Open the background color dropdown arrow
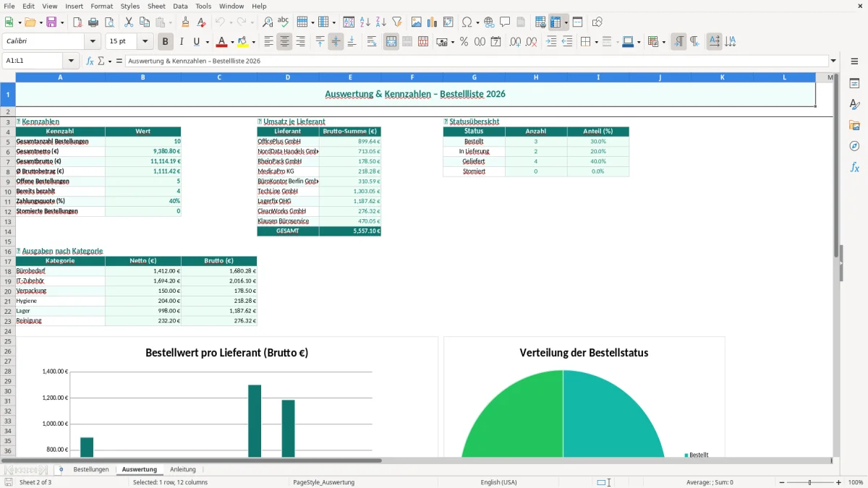This screenshot has height=488, width=868. (x=253, y=42)
